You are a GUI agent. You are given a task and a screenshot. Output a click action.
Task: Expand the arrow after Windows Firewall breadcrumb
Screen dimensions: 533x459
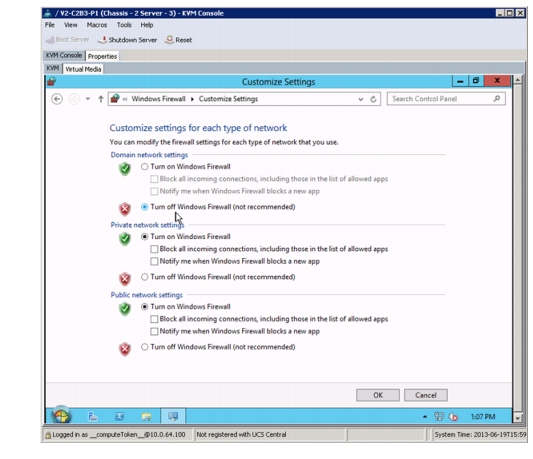click(x=192, y=99)
